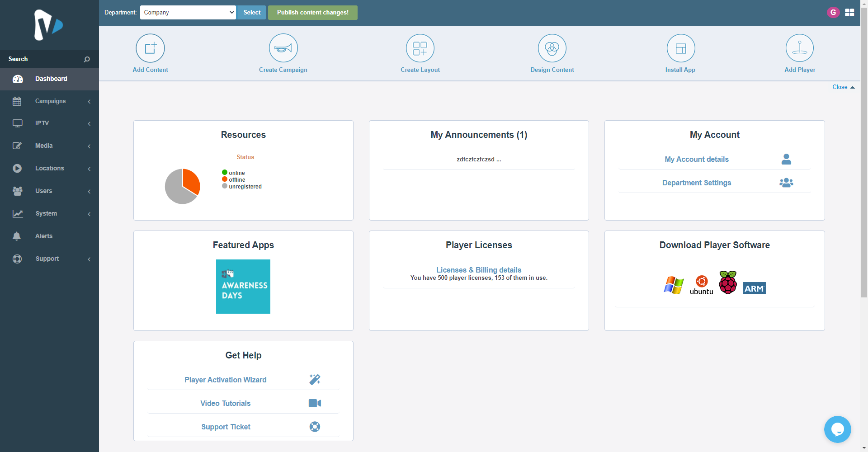The width and height of the screenshot is (868, 452).
Task: Open Licenses & Billing details
Action: pos(478,270)
